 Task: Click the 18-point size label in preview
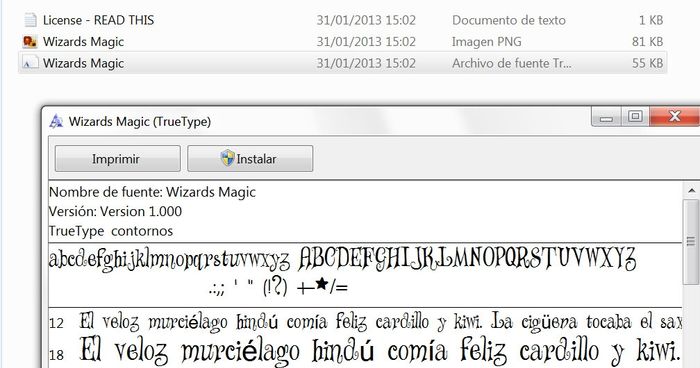[x=57, y=355]
